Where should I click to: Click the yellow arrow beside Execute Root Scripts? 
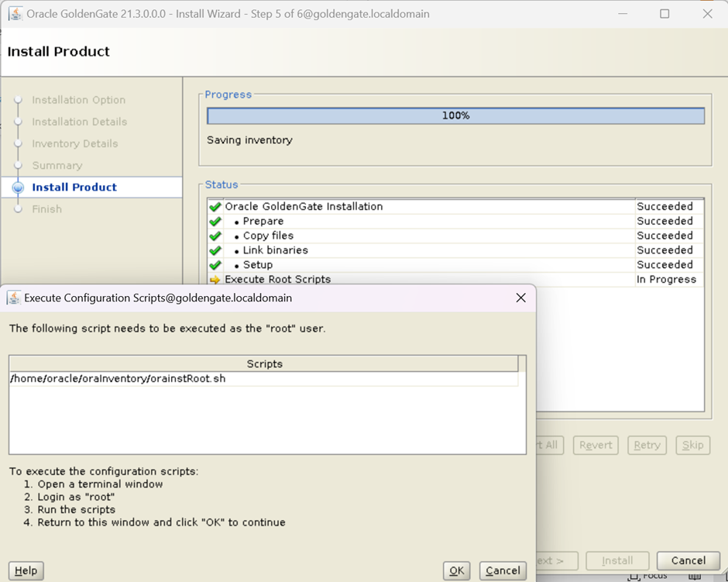[215, 280]
